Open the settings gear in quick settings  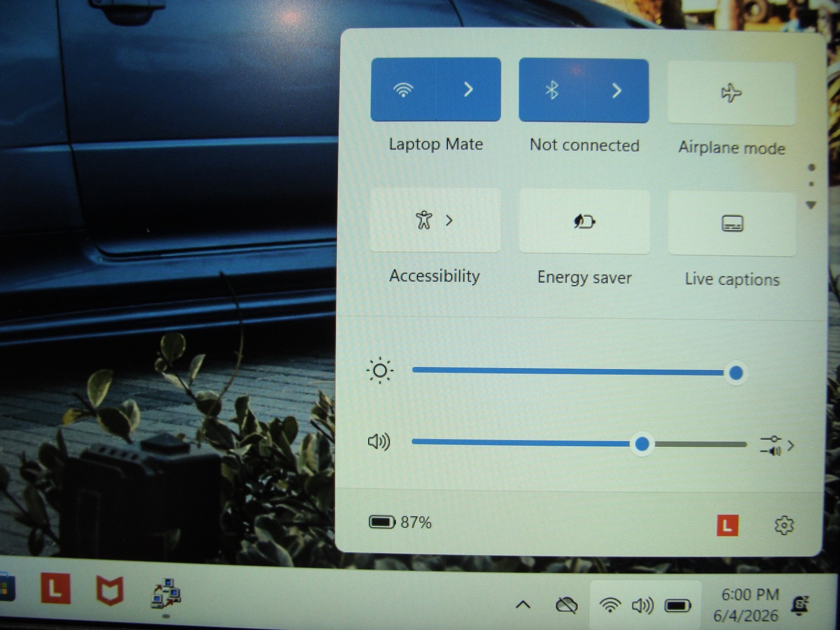(x=784, y=525)
